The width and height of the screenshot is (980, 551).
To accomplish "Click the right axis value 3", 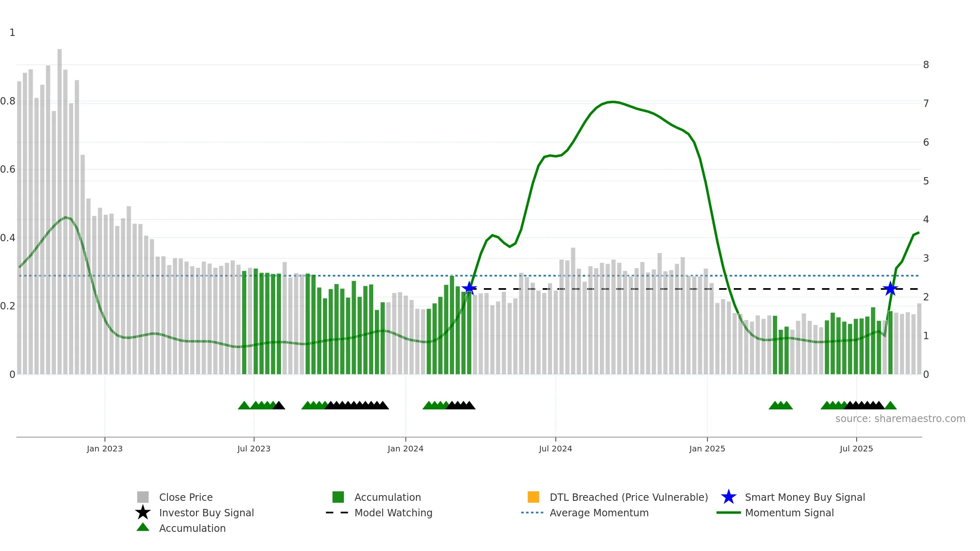I will coord(926,258).
